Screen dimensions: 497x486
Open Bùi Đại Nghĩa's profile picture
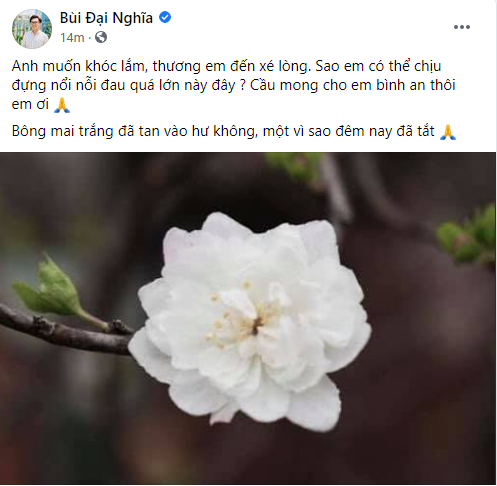[x=32, y=29]
